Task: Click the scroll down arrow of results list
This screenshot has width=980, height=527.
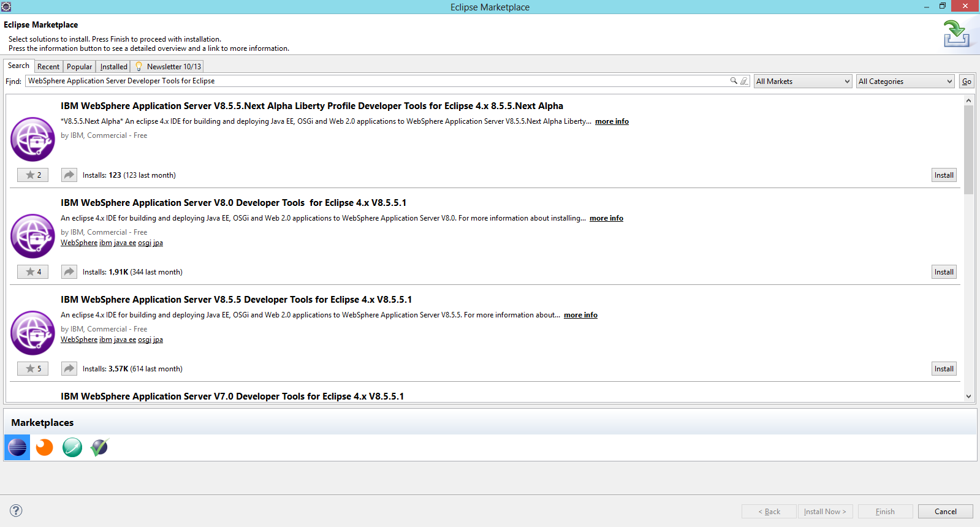Action: pos(968,396)
